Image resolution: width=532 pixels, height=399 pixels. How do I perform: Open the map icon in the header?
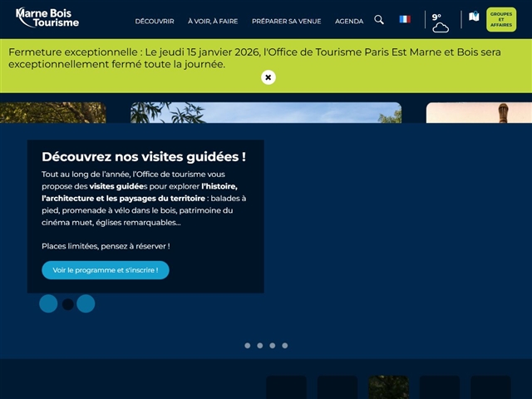click(x=474, y=17)
